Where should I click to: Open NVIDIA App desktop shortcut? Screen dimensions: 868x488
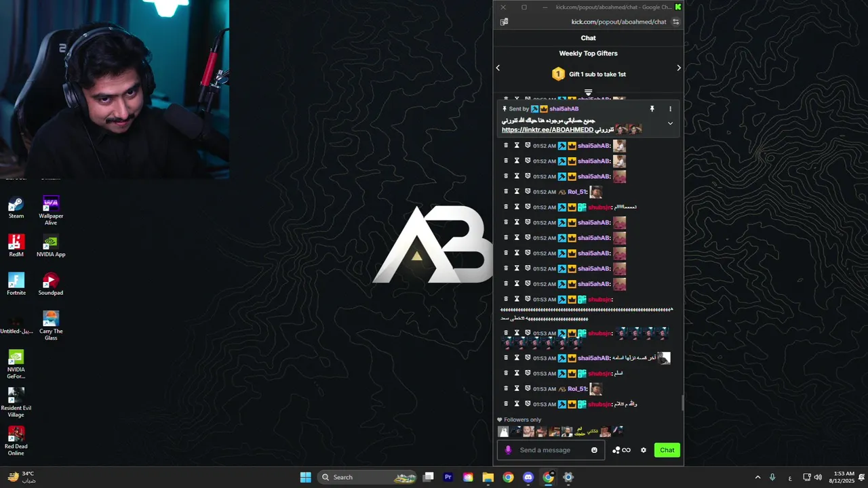coord(51,246)
